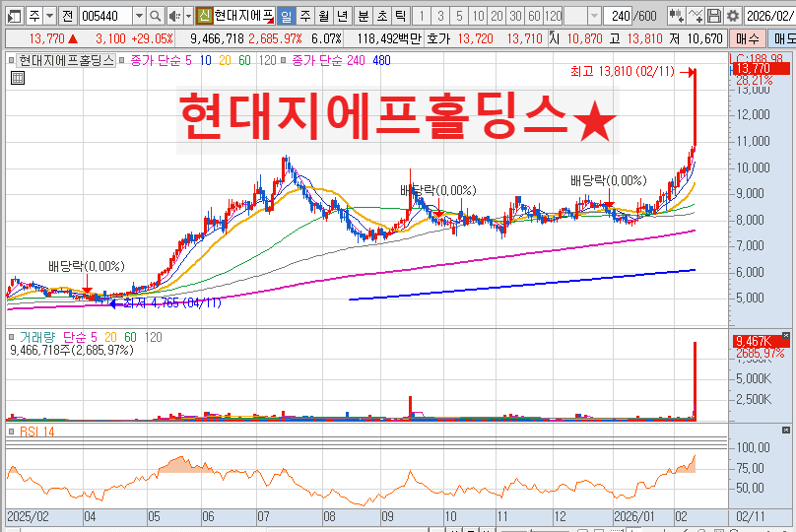The width and height of the screenshot is (796, 532).
Task: Click the pink 매수 buy button
Action: [748, 38]
